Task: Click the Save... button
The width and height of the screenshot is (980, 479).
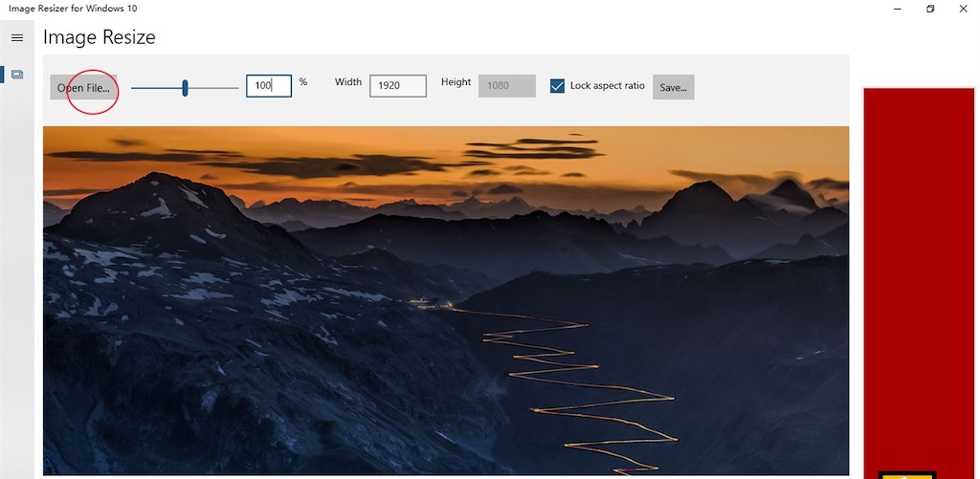Action: point(673,87)
